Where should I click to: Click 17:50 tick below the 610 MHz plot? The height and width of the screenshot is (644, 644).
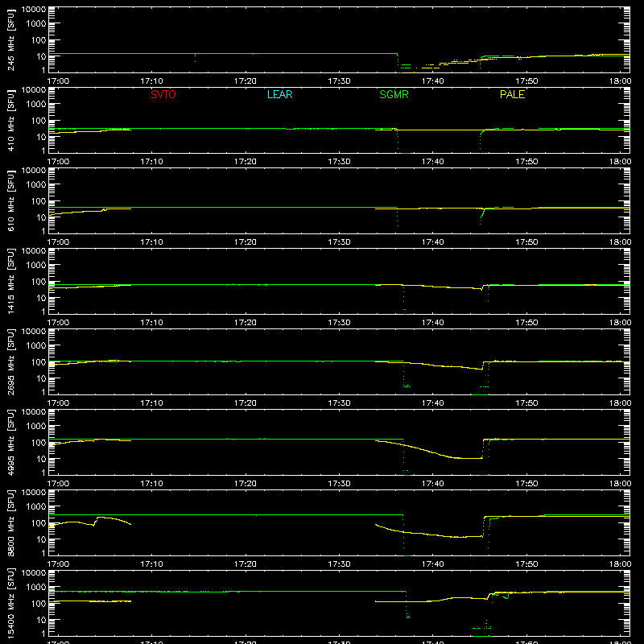(x=526, y=242)
